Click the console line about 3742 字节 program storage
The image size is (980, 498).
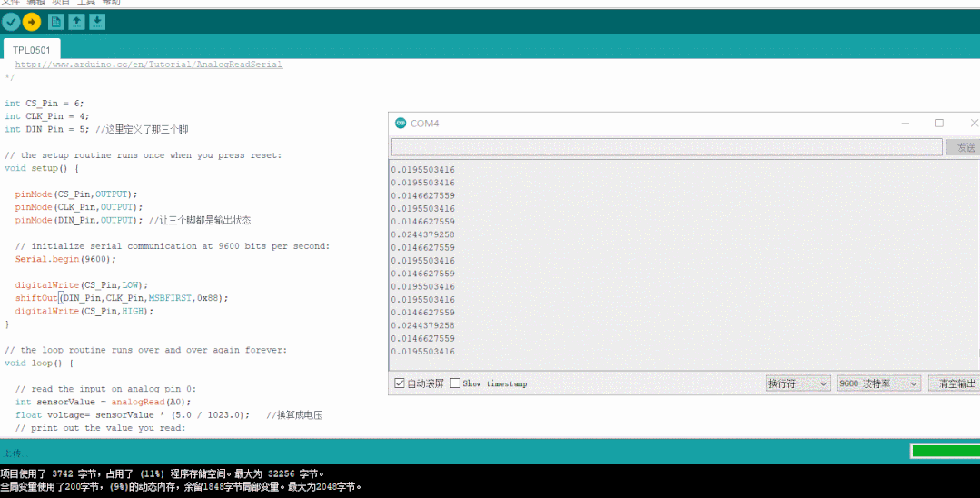(163, 473)
